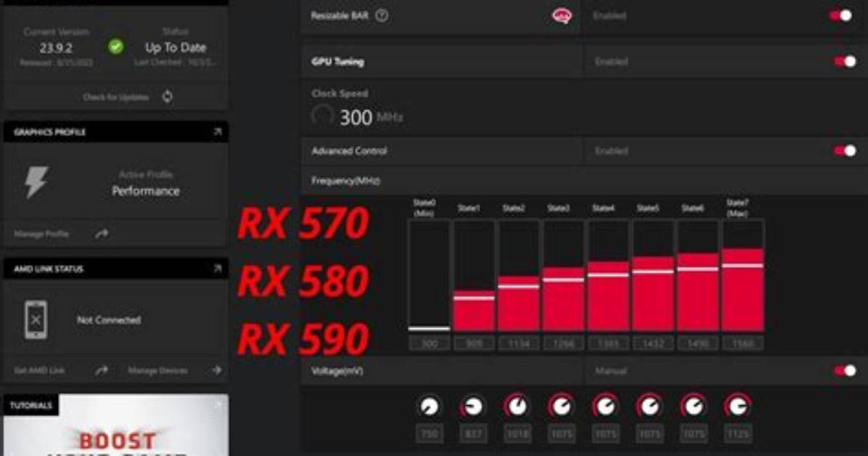The width and height of the screenshot is (868, 456).
Task: Click the voltage knob above the 1018 value
Action: click(517, 407)
